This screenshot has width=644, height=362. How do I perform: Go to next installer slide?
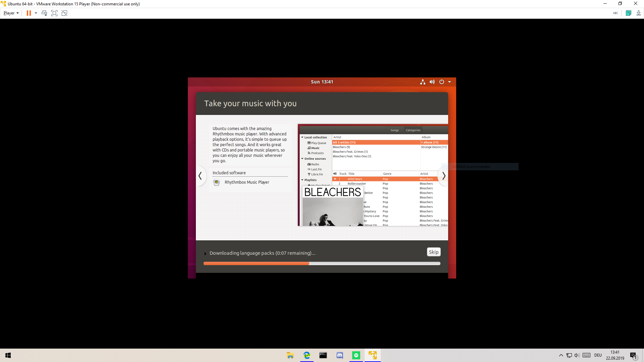[x=443, y=176]
